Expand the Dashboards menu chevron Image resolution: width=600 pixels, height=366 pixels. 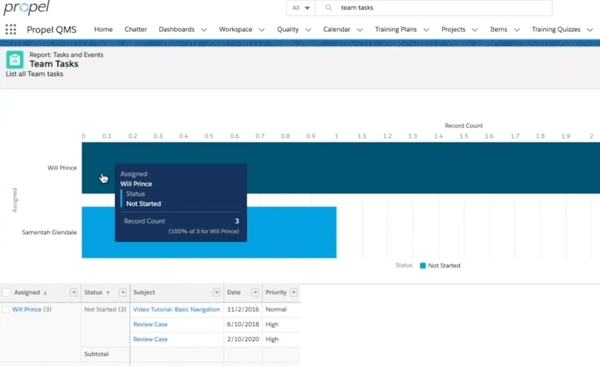pos(204,30)
